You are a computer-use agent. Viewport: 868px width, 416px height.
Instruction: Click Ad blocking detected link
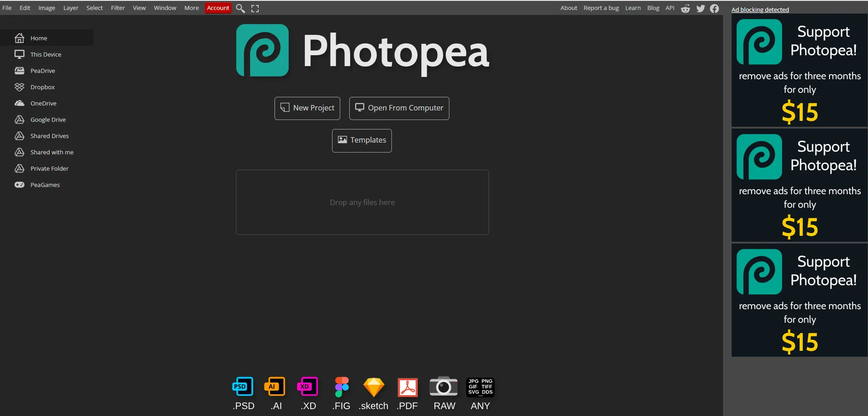[760, 10]
